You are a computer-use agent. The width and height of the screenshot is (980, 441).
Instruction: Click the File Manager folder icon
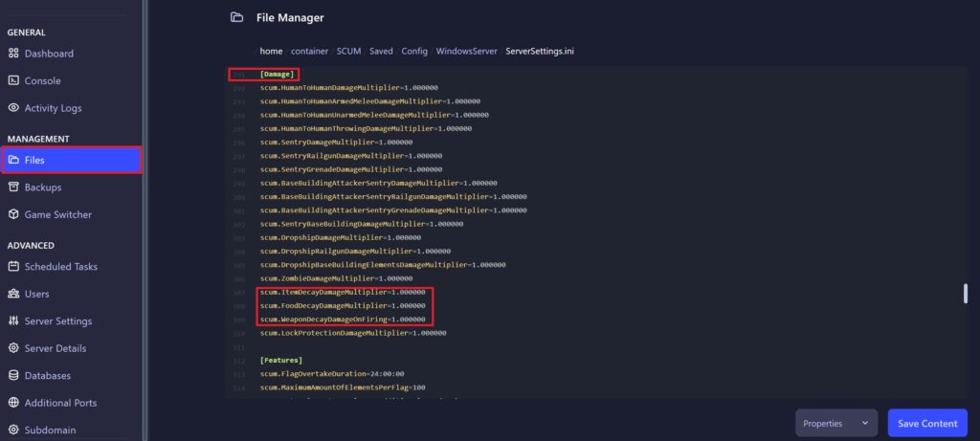(236, 17)
